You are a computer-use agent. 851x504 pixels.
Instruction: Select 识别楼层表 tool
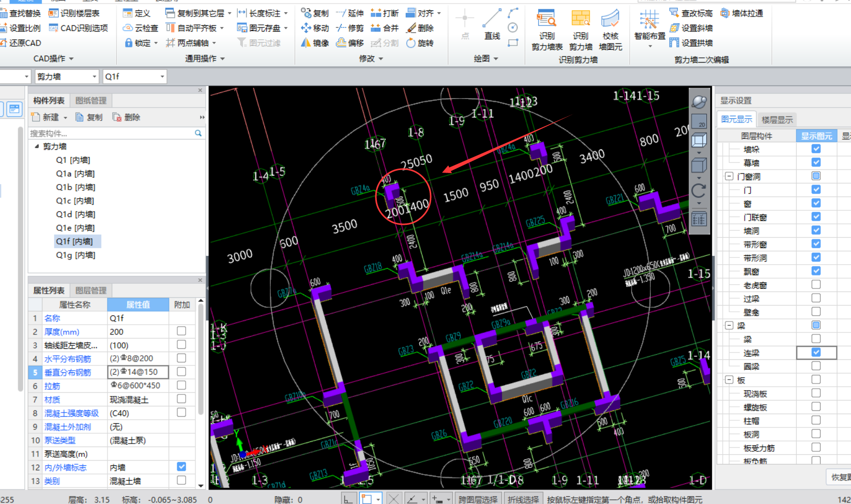tap(74, 13)
